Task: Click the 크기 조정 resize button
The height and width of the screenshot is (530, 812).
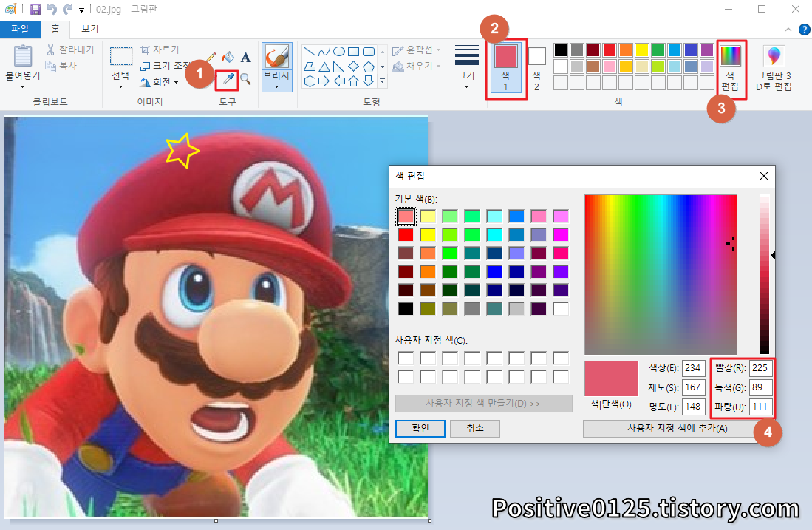Action: 165,66
